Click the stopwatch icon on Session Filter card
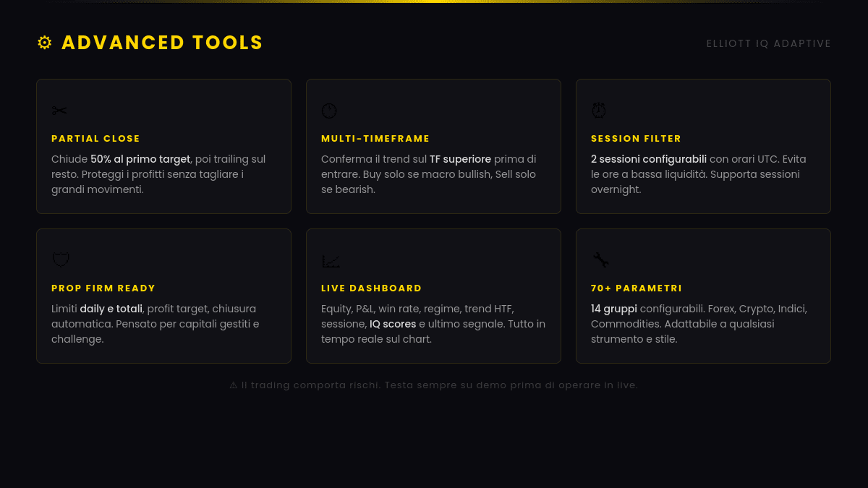This screenshot has height=488, width=868. pos(599,110)
